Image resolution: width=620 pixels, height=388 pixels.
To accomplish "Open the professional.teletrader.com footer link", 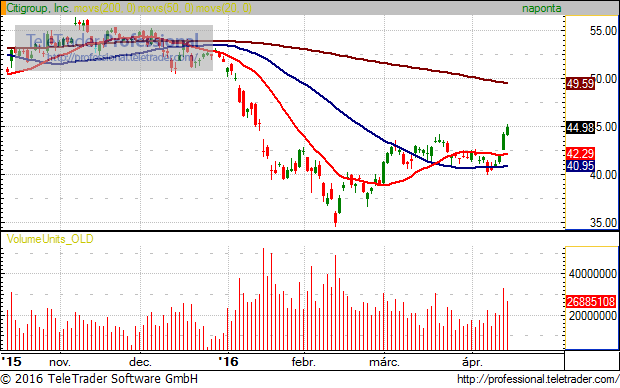I will pyautogui.click(x=537, y=379).
